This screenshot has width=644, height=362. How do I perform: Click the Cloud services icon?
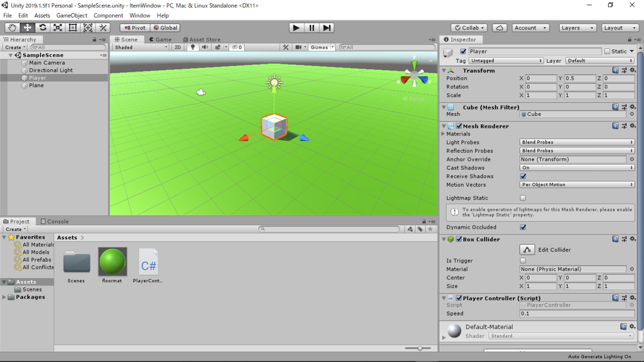click(x=500, y=28)
